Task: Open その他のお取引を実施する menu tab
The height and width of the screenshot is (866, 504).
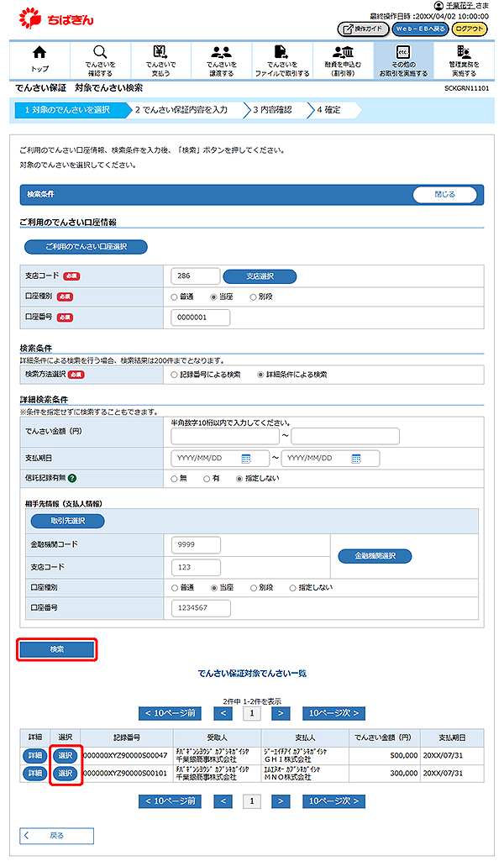Action: (x=403, y=60)
